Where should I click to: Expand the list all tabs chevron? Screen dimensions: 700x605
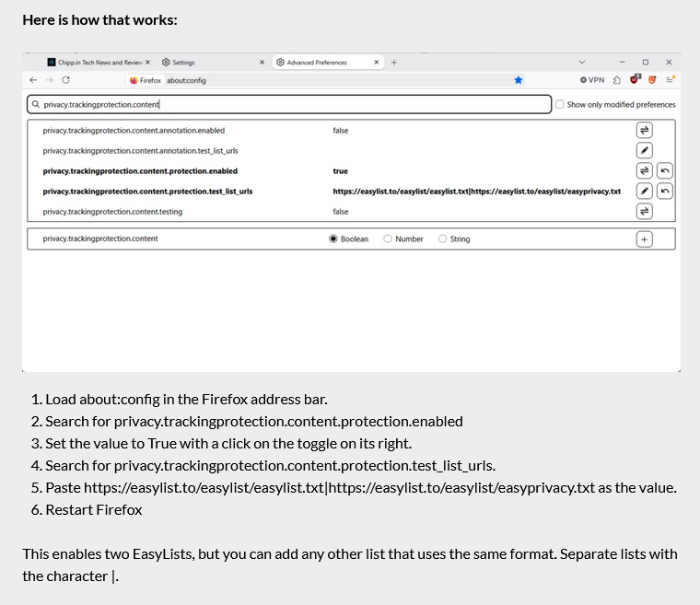click(x=582, y=62)
